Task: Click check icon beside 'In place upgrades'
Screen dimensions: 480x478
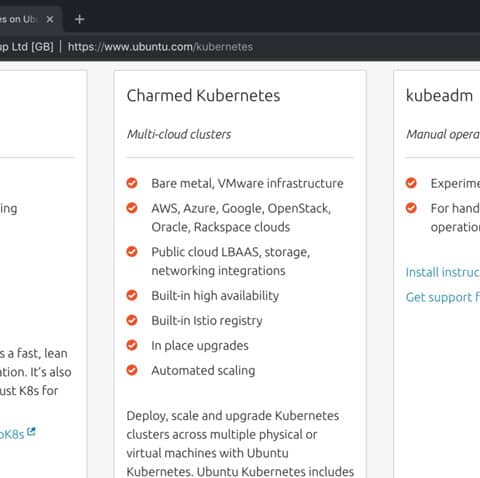Action: coord(132,345)
